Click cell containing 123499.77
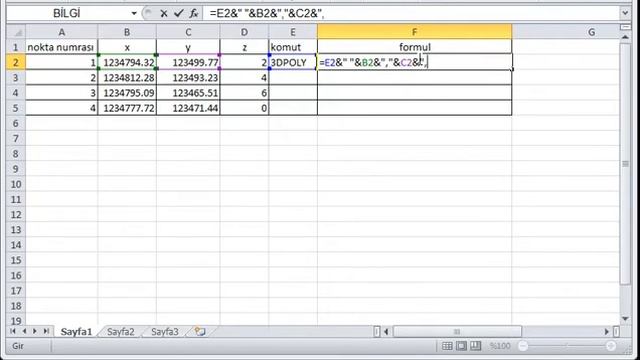This screenshot has height=360, width=640. click(188, 62)
